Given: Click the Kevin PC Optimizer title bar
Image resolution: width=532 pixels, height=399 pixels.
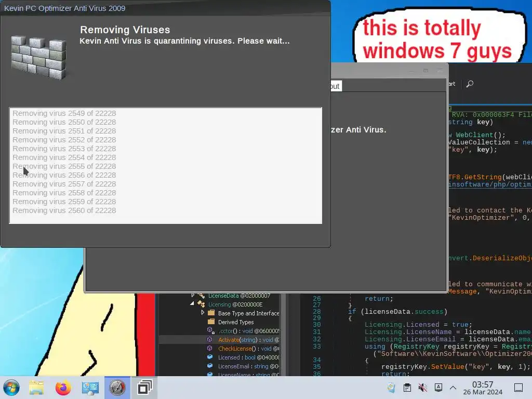Looking at the screenshot, I should (x=165, y=8).
